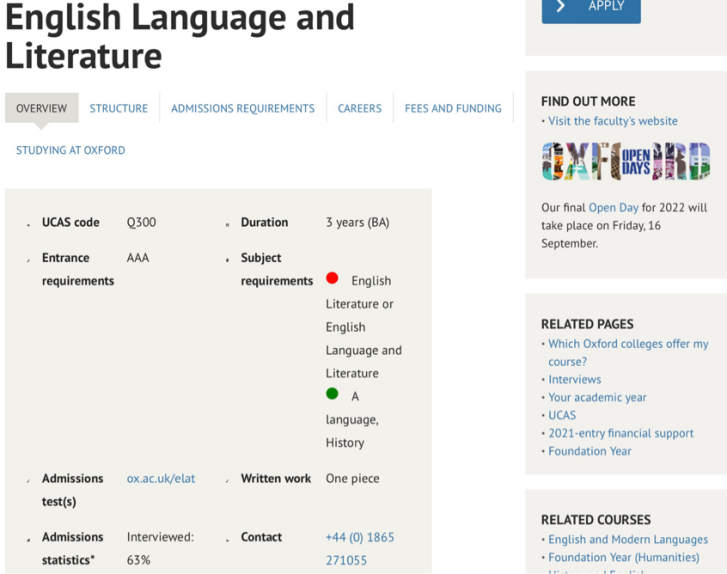This screenshot has width=727, height=574.
Task: Click the Find Out More heading
Action: (x=588, y=101)
